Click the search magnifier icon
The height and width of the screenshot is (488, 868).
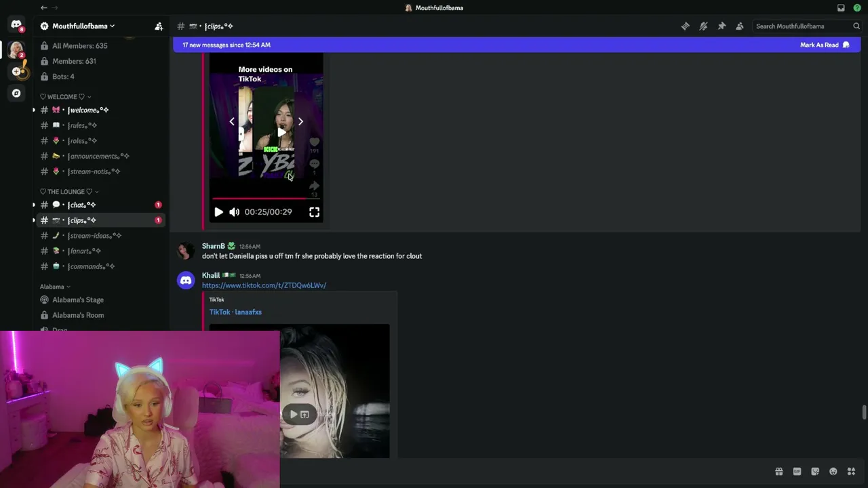tap(856, 26)
